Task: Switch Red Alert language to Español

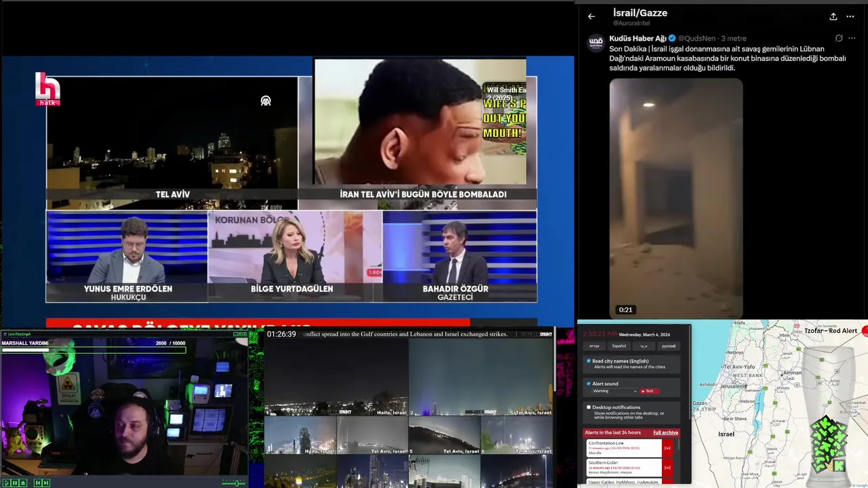Action: 619,346
